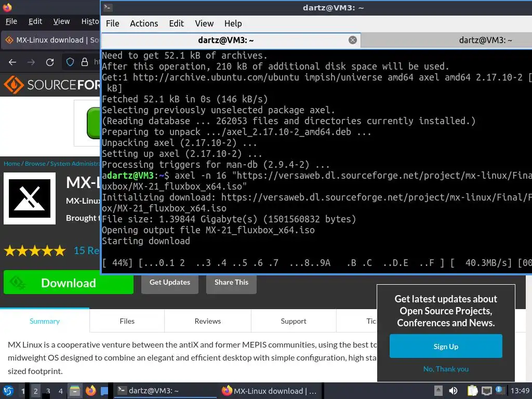Open Firefox File menu
Viewport: 532px width, 399px height.
(11, 21)
